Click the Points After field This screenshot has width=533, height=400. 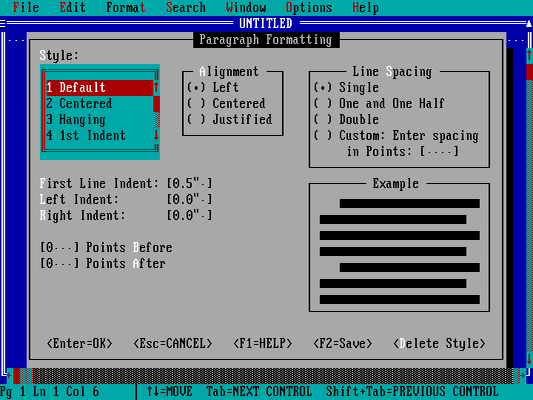click(x=59, y=263)
